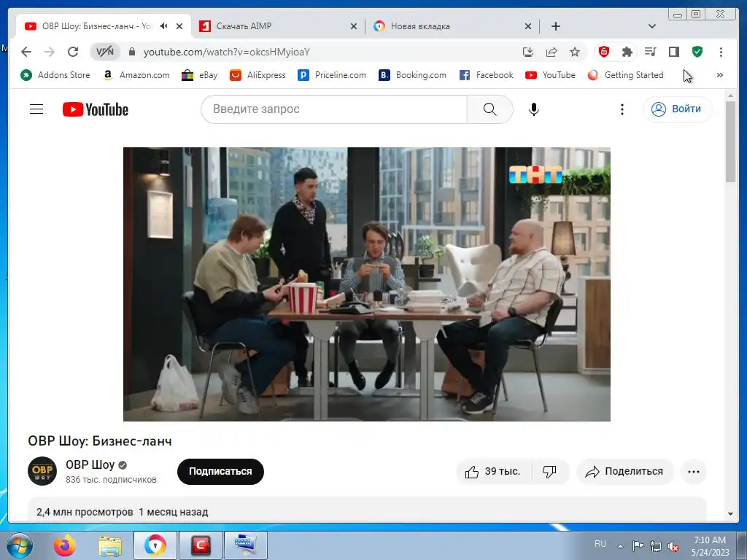Open the red shield adblock extension
This screenshot has width=747, height=560.
[x=603, y=52]
